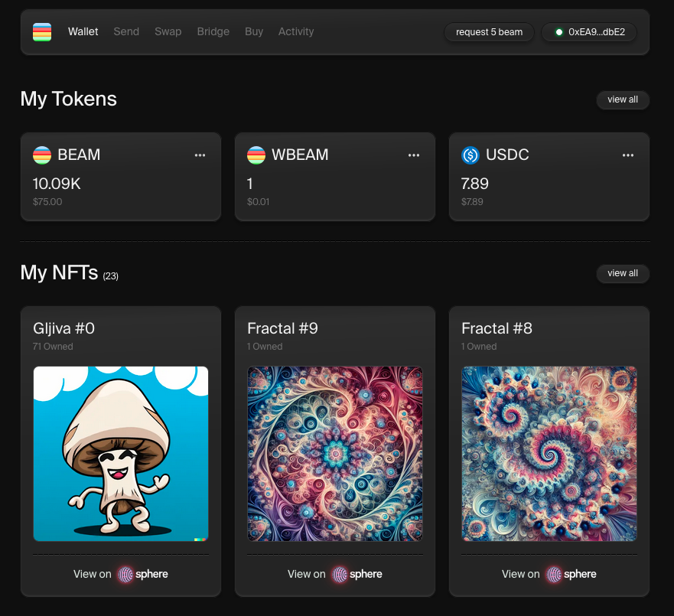Viewport: 674px width, 616px height.
Task: Expand the WBEAM three-dot menu
Action: pos(414,155)
